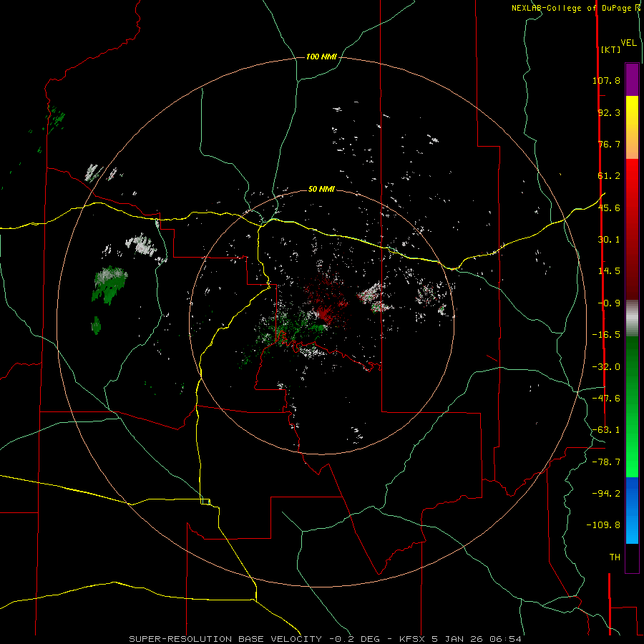Click the Super-Resolution Base Velocity caption

[x=326, y=639]
